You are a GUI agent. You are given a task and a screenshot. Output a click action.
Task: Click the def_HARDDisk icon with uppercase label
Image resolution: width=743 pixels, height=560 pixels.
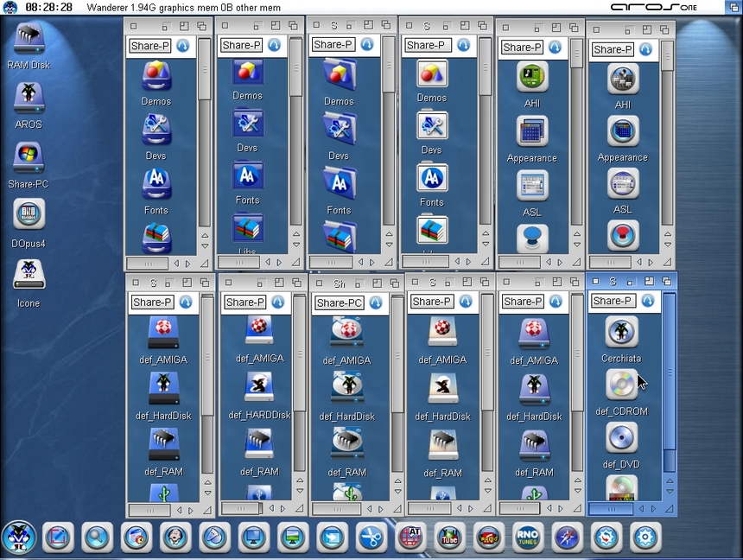point(258,387)
